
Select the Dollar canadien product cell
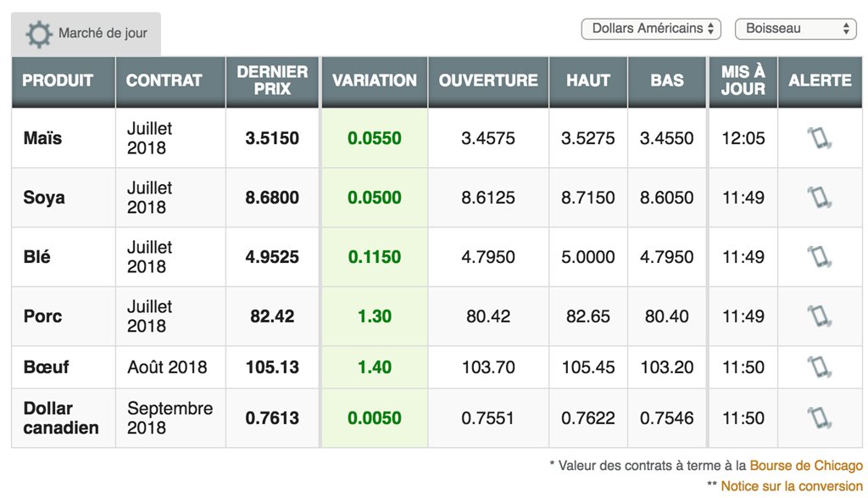click(x=61, y=418)
